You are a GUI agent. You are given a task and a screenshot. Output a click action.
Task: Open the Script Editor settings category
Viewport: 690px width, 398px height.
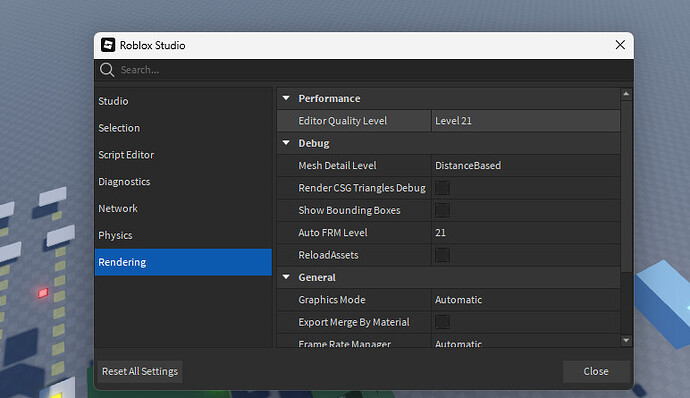click(x=183, y=155)
